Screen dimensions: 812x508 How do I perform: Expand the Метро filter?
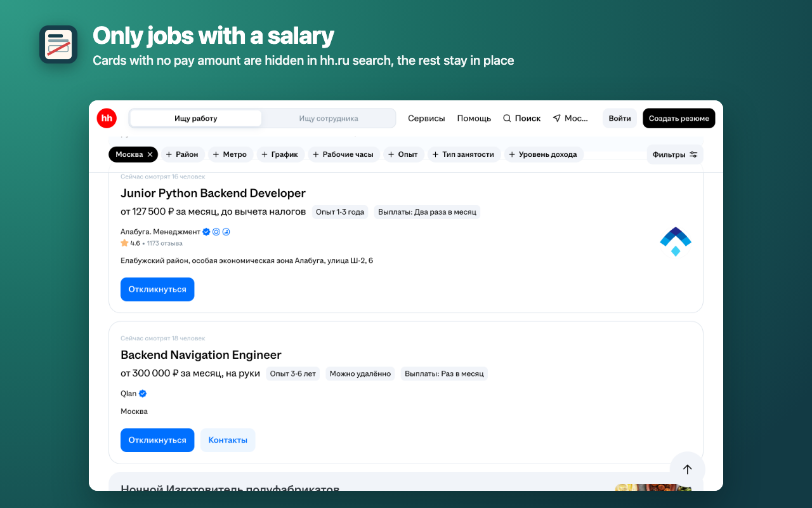click(230, 154)
